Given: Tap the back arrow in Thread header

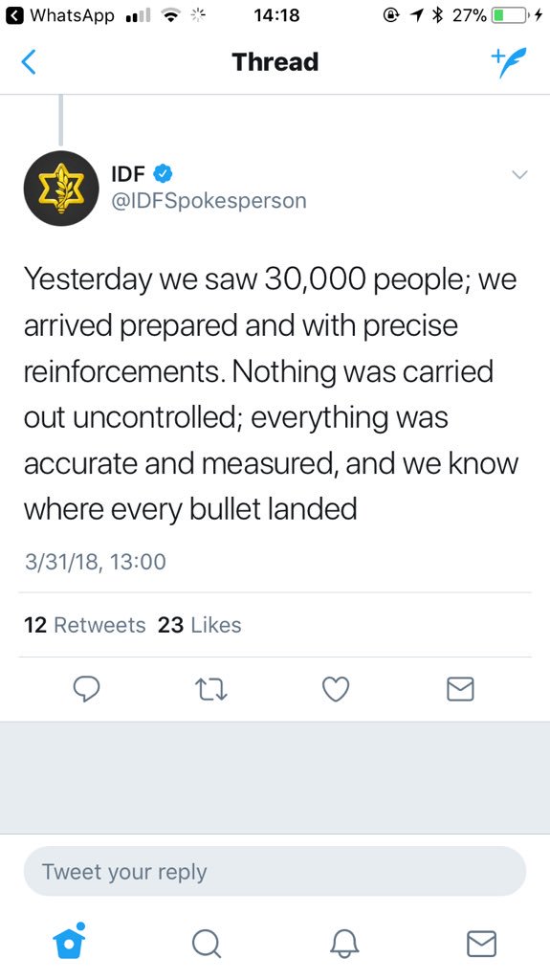Looking at the screenshot, I should point(29,62).
